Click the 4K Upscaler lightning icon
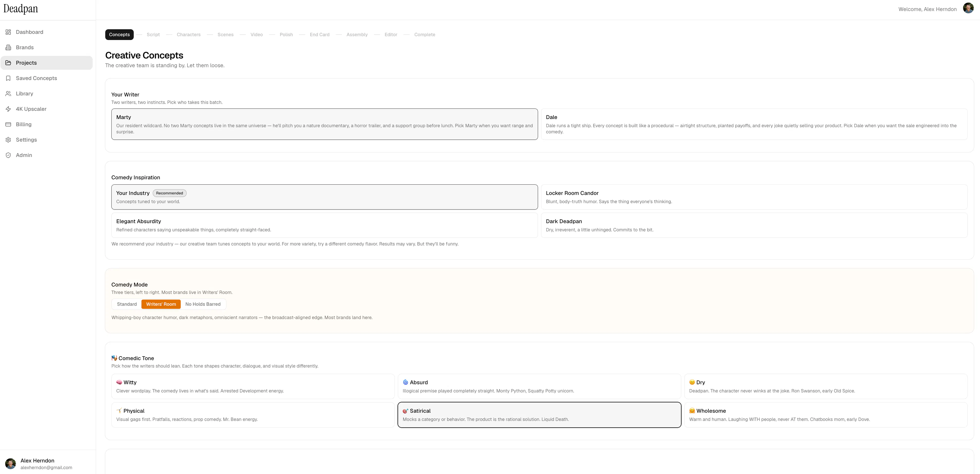 pyautogui.click(x=8, y=109)
